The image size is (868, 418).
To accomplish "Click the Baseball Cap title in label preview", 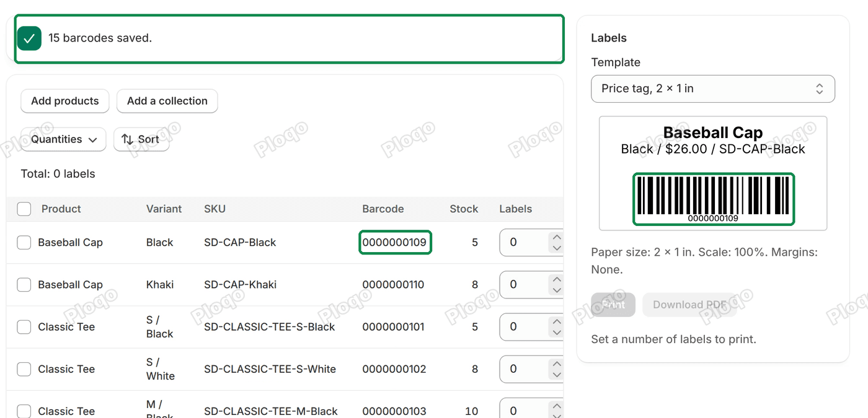I will [x=713, y=133].
